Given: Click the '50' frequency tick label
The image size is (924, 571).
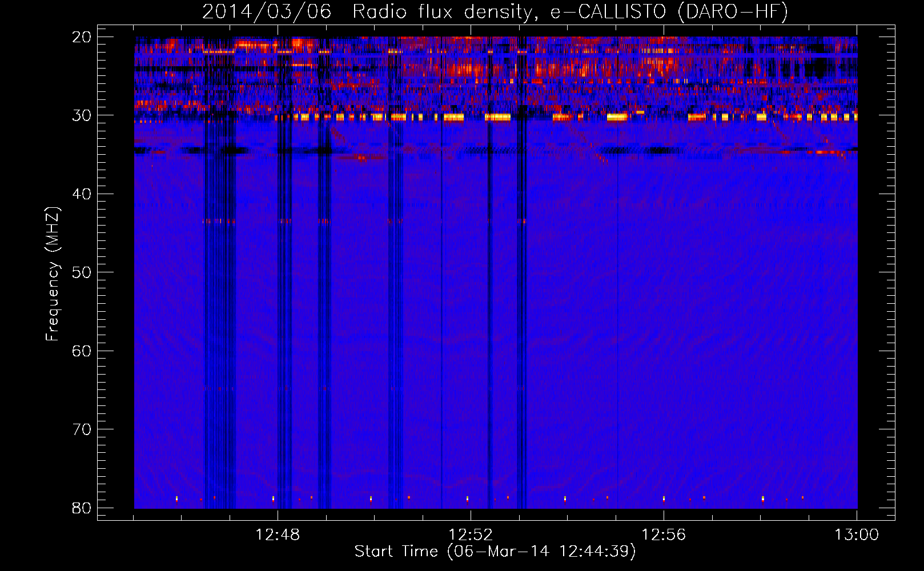Looking at the screenshot, I should (82, 272).
